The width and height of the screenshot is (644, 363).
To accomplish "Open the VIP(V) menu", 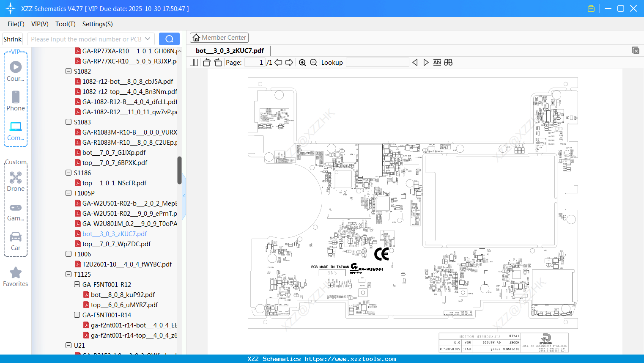I will [x=40, y=24].
